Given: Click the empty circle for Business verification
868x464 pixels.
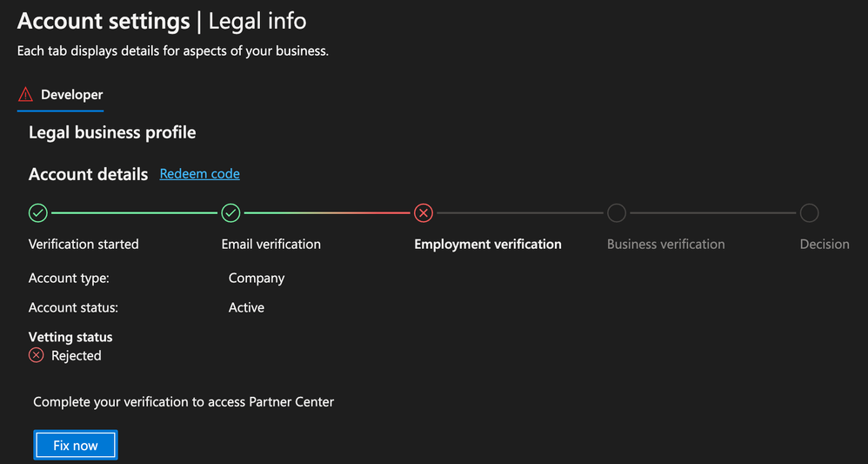Looking at the screenshot, I should tap(617, 213).
